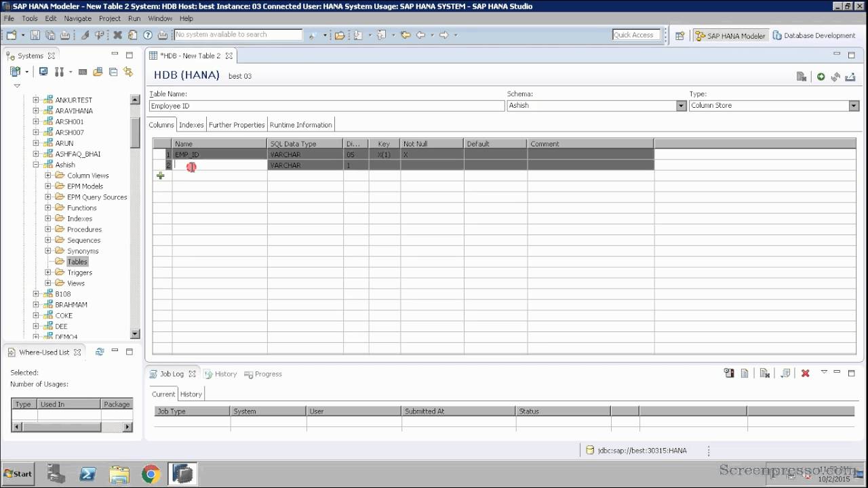The width and height of the screenshot is (868, 488).
Task: Click the system search field in toolbar
Action: 238,35
